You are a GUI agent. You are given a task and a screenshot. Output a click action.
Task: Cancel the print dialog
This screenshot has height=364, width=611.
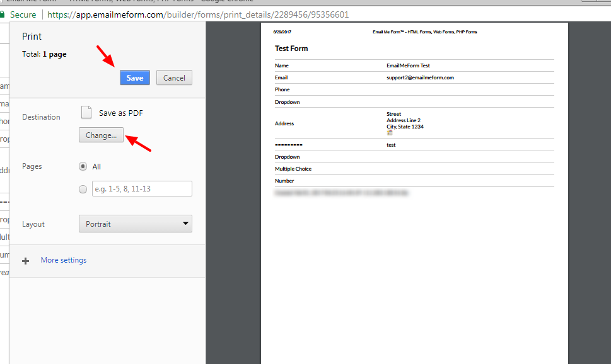(x=174, y=78)
